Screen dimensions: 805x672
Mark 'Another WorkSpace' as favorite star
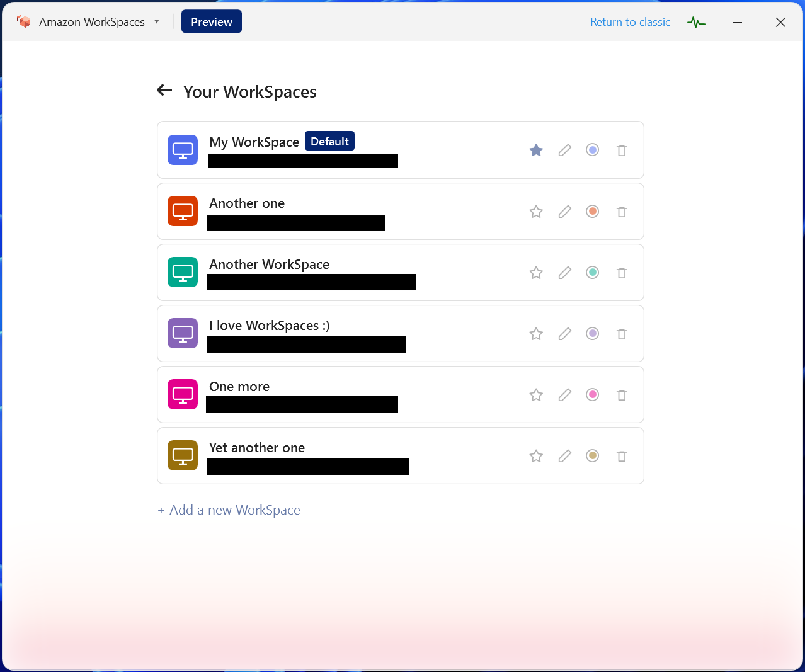click(x=536, y=273)
